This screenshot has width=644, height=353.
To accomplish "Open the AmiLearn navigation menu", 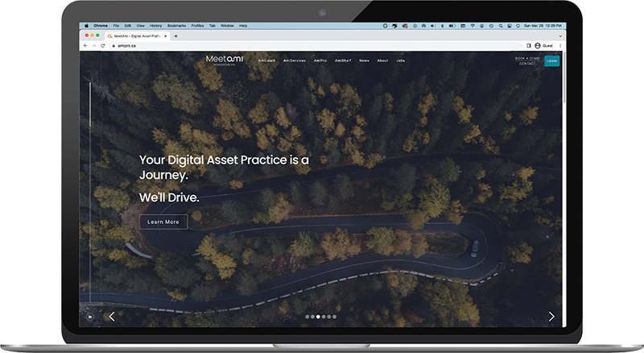I will click(x=268, y=61).
